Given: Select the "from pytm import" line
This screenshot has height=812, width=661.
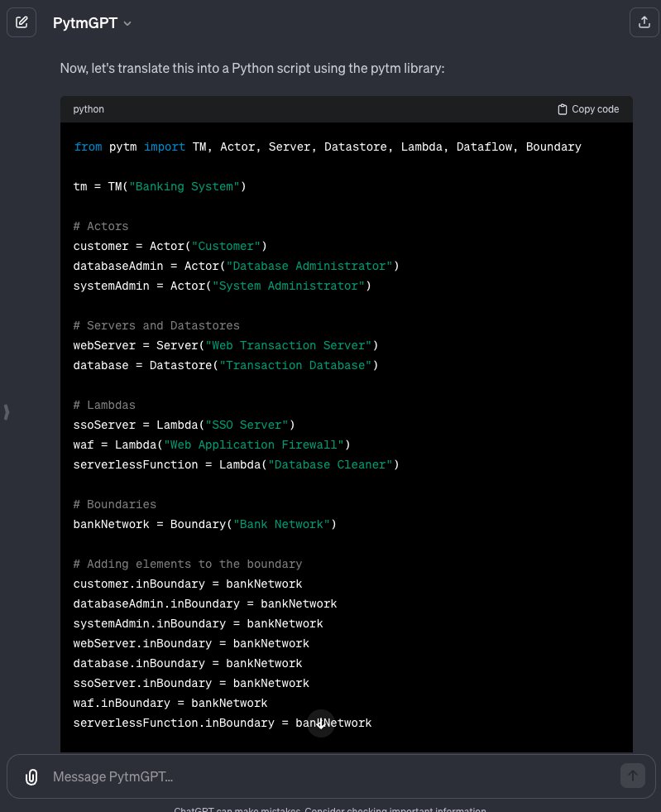Looking at the screenshot, I should (x=327, y=147).
